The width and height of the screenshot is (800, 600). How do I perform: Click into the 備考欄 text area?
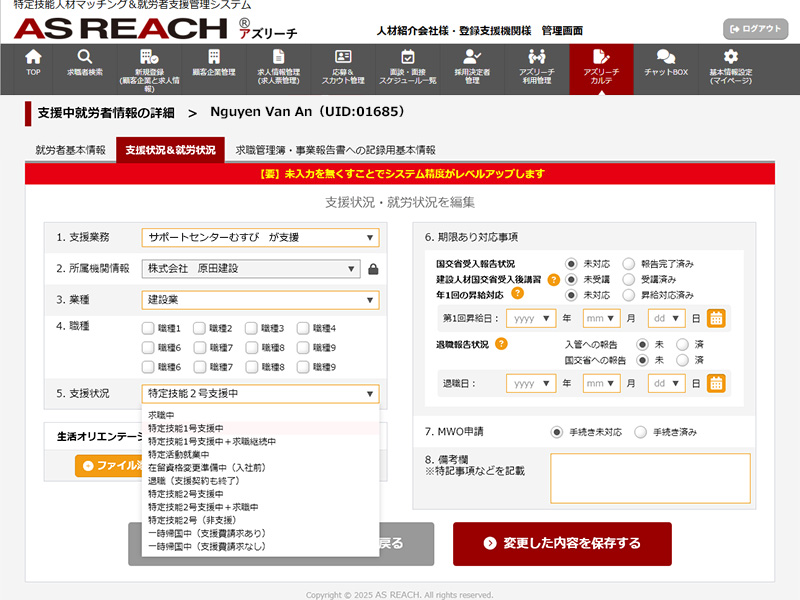click(x=651, y=479)
